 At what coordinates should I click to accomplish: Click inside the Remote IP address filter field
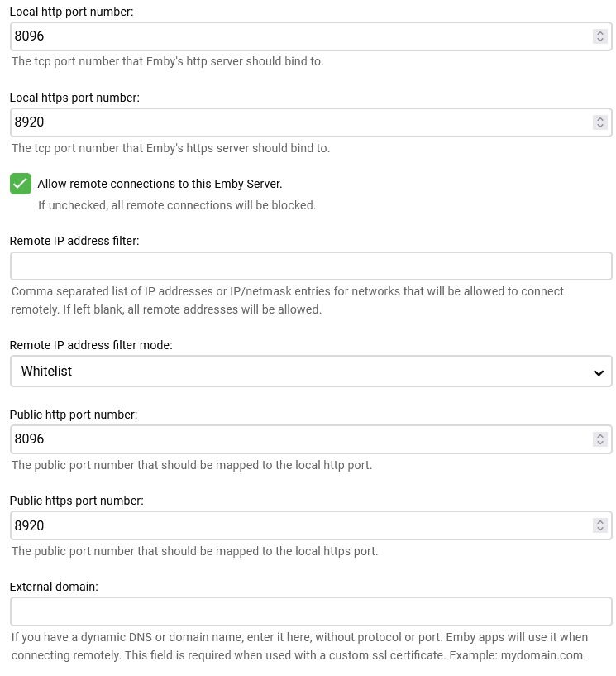point(311,266)
